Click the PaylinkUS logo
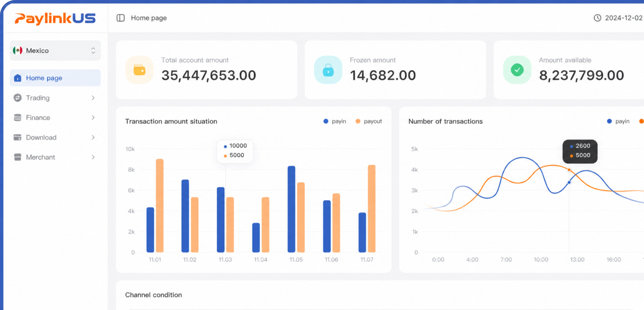 55,19
